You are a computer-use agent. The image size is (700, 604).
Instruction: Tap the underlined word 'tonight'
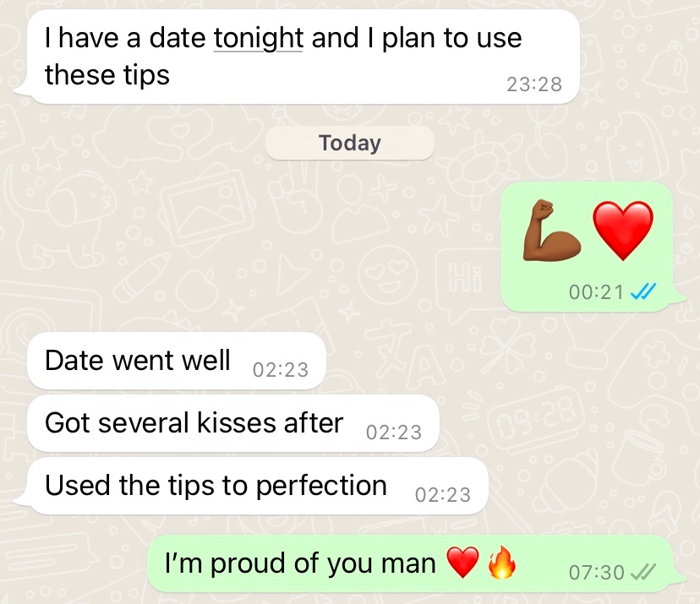(x=259, y=37)
